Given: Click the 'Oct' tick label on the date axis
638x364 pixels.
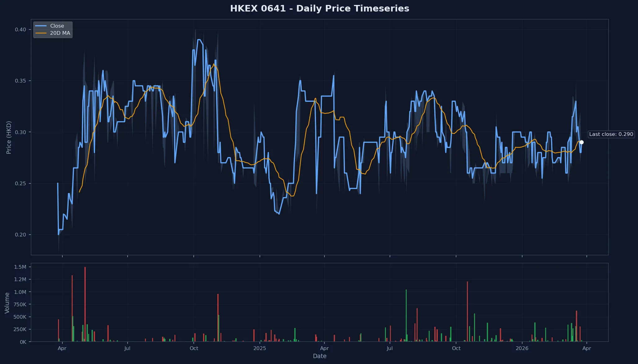Looking at the screenshot, I should 194,348.
